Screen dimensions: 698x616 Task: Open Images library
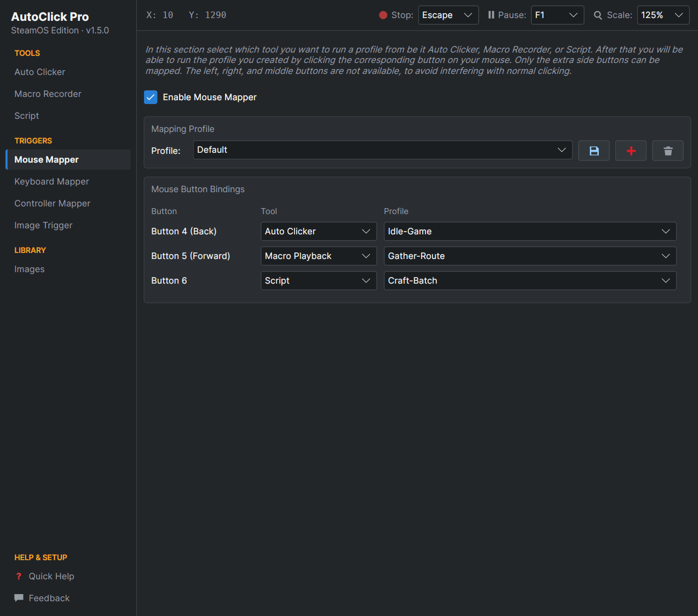tap(68, 269)
